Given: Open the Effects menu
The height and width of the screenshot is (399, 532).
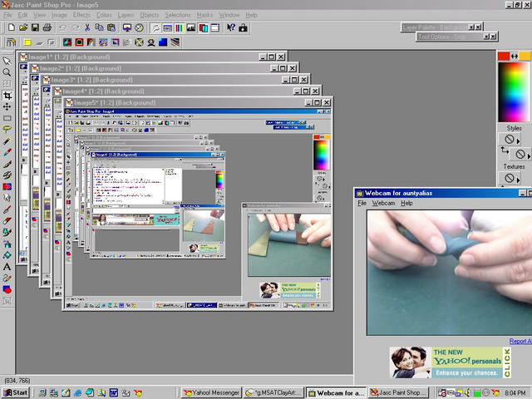Looking at the screenshot, I should (x=81, y=15).
